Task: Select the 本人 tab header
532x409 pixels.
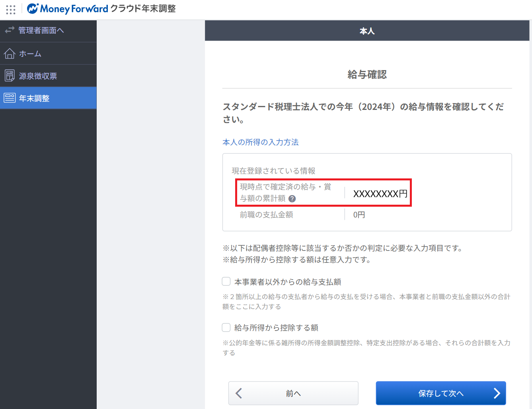Action: pos(366,31)
